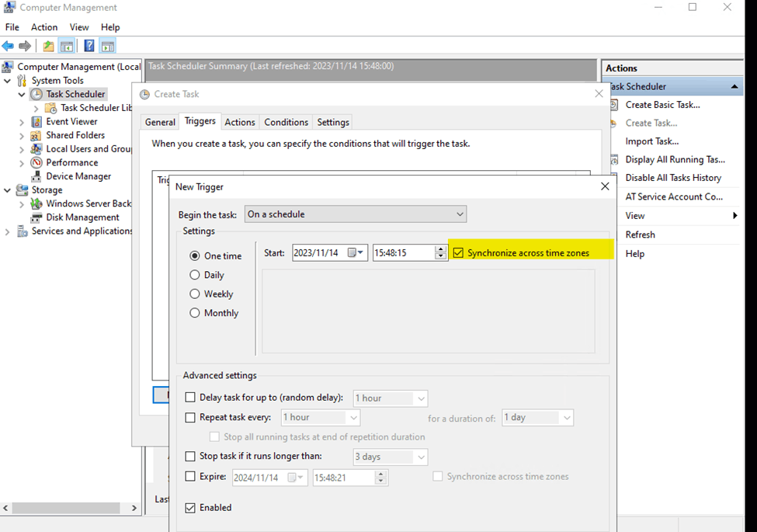The image size is (757, 532).
Task: Select the Weekly radio button
Action: coord(195,294)
